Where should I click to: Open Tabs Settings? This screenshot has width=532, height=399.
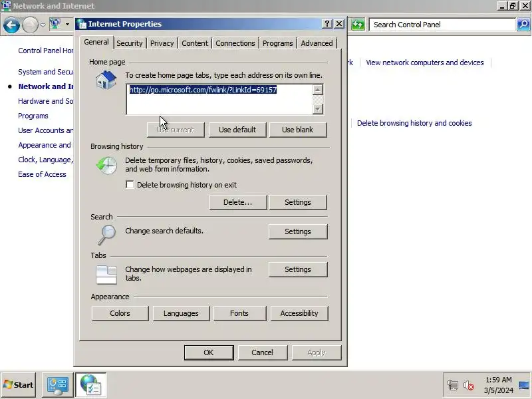(x=297, y=269)
